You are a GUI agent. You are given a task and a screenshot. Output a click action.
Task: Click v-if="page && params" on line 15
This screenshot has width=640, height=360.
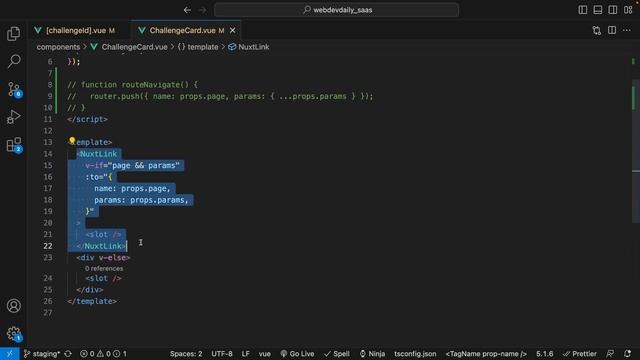point(132,165)
